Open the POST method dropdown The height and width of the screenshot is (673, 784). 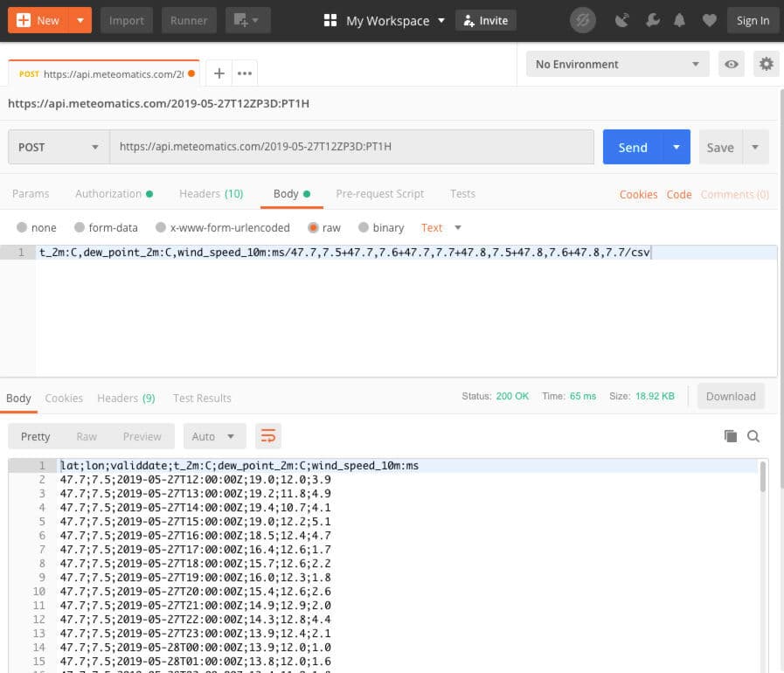58,147
